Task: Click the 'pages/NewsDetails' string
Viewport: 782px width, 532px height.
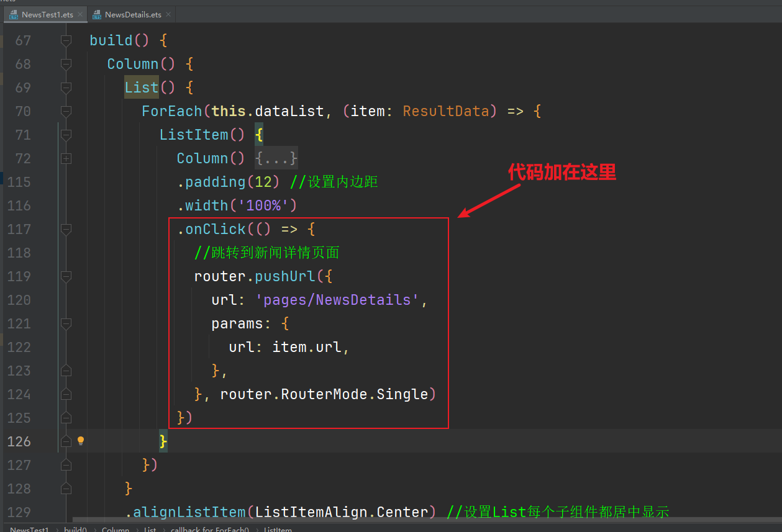Action: 337,300
